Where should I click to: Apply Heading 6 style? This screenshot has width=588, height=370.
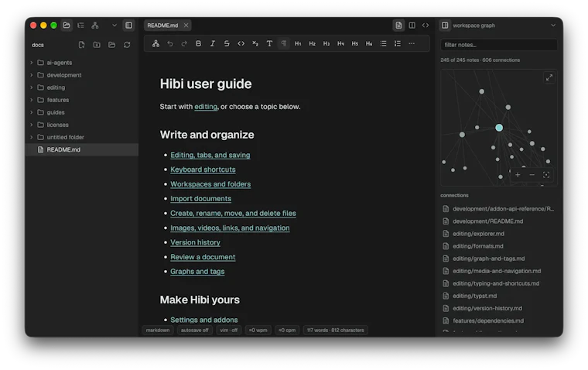(369, 43)
